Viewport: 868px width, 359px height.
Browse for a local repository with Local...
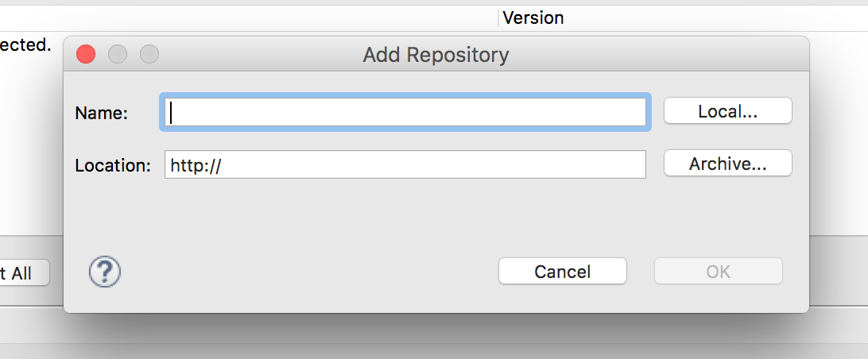pos(728,111)
